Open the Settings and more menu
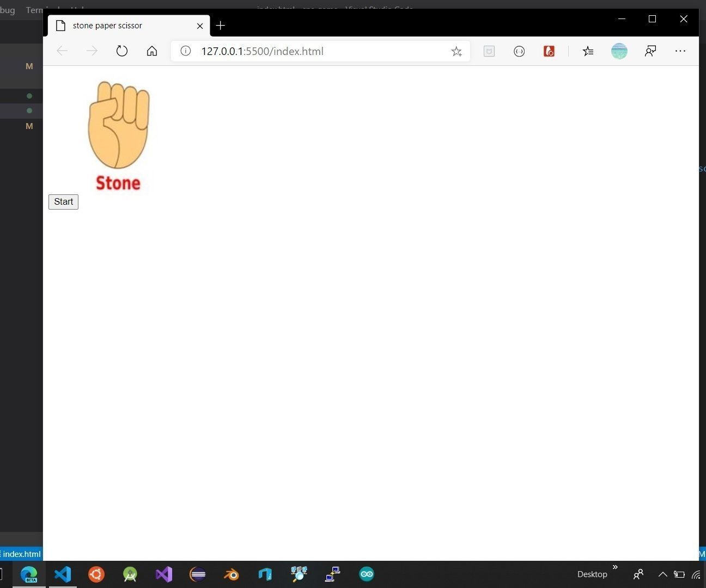The image size is (706, 588). point(680,51)
